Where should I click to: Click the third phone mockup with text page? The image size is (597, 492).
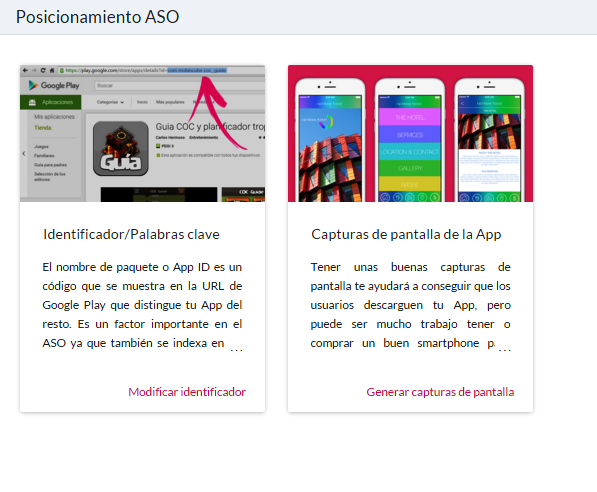tap(489, 140)
